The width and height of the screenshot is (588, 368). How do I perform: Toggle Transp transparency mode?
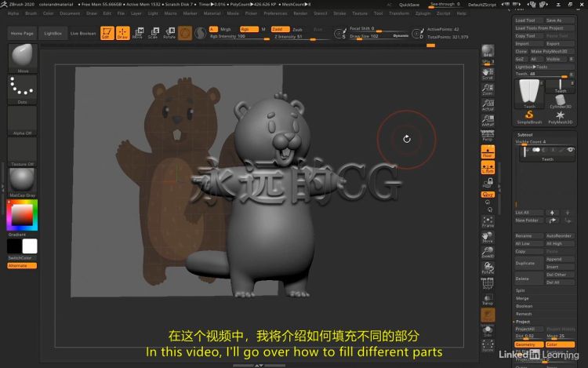[488, 300]
